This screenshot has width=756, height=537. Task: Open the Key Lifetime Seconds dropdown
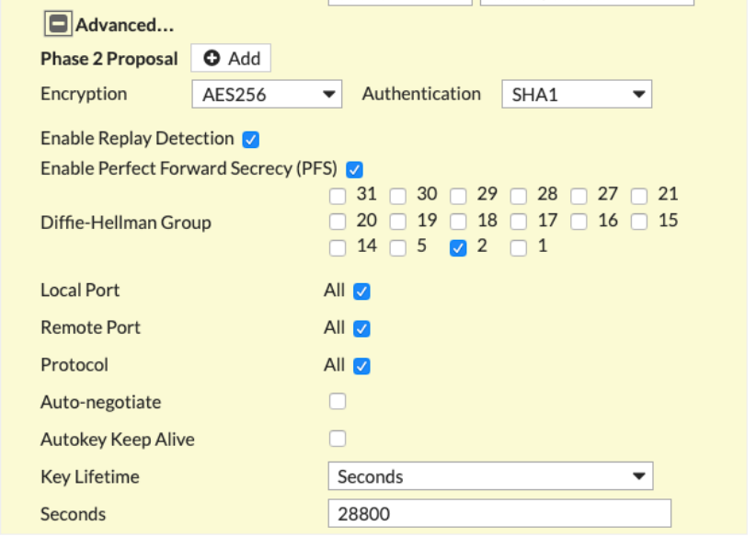(490, 476)
